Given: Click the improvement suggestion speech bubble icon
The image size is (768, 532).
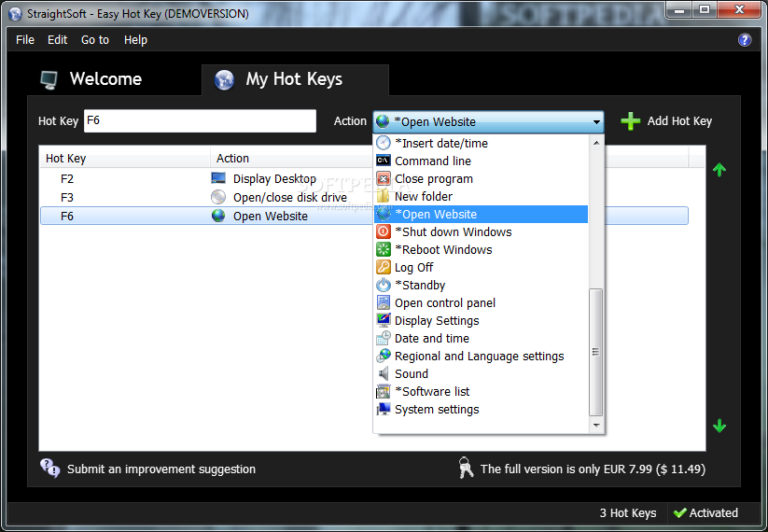Looking at the screenshot, I should (49, 469).
